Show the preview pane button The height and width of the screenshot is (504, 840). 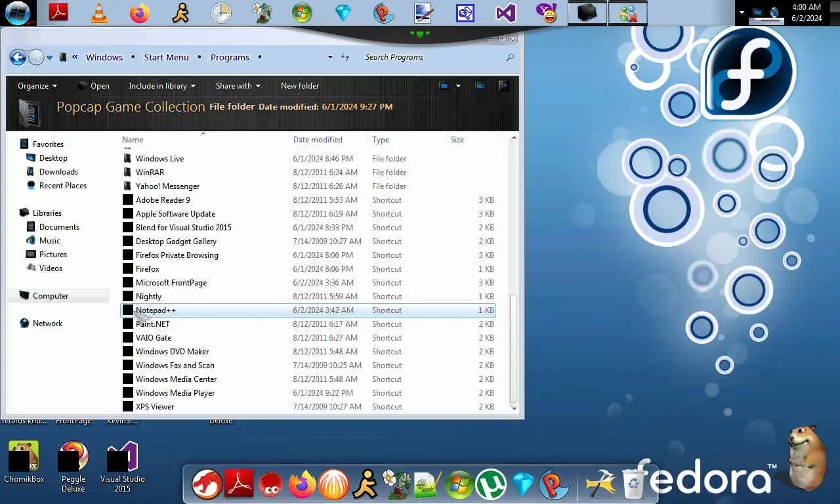click(x=480, y=85)
